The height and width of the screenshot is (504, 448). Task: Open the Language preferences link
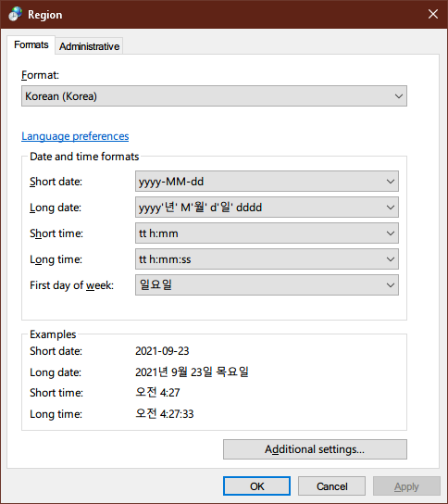point(75,136)
